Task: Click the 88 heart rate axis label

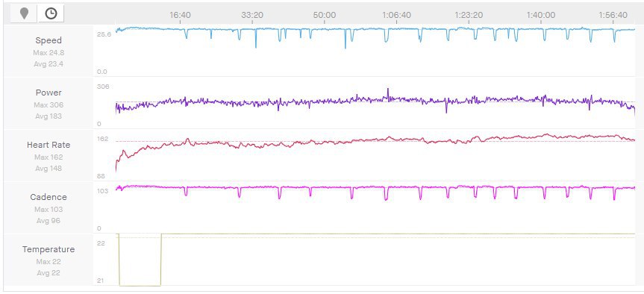Action: (101, 176)
